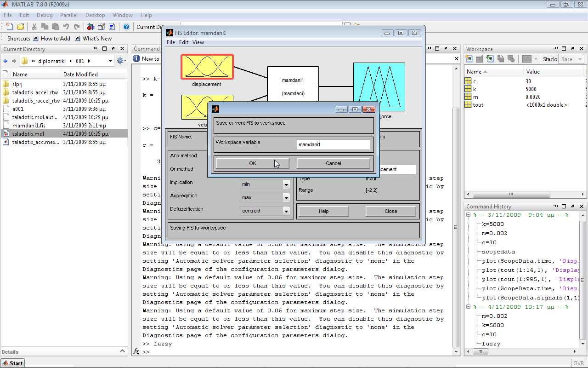Expand the Details section
This screenshot has height=368, width=588.
[x=122, y=351]
